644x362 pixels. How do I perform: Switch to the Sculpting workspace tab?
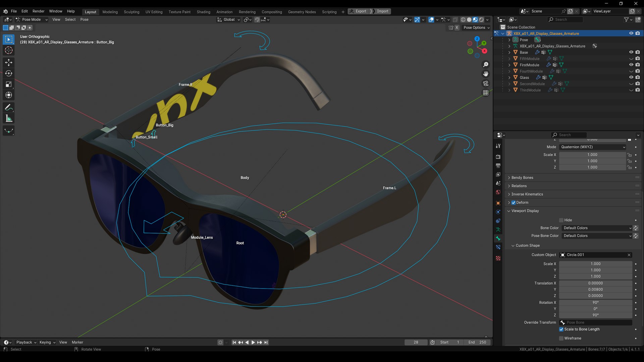(x=131, y=12)
